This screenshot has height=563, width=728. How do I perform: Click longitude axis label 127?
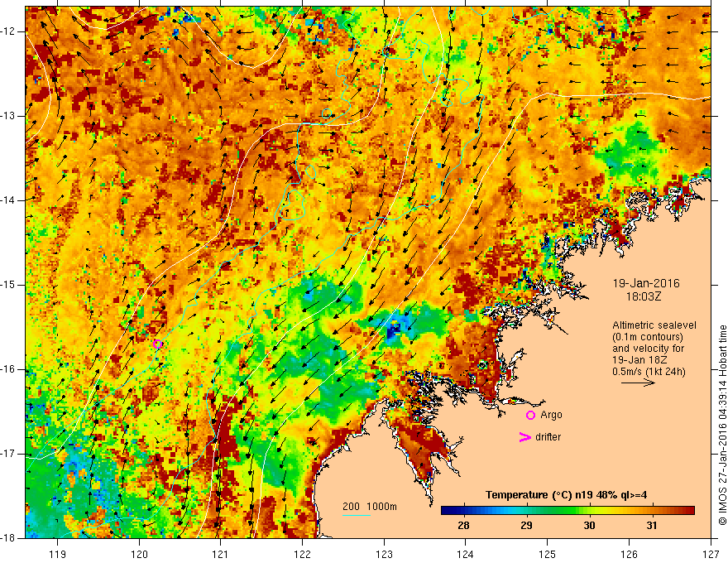pos(711,554)
